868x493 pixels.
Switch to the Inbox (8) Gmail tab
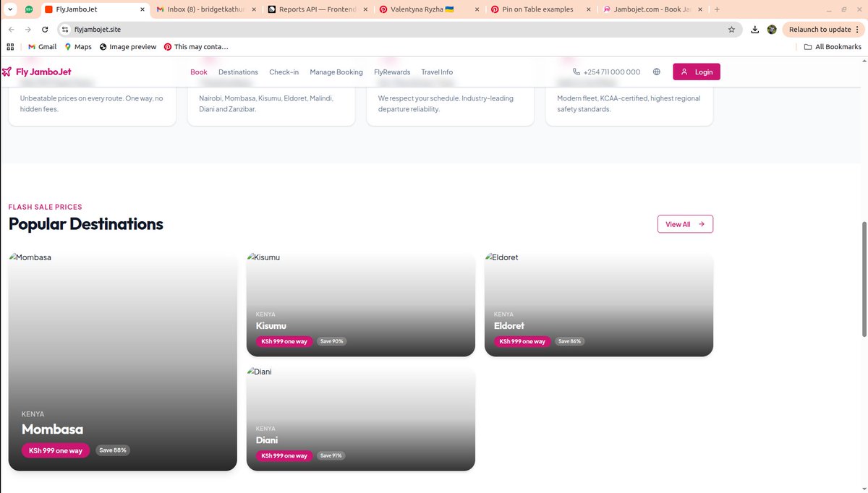(x=206, y=9)
